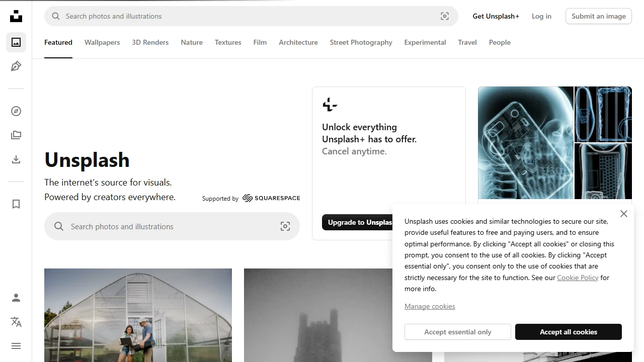Open the language translate icon
This screenshot has width=644, height=362.
(16, 322)
